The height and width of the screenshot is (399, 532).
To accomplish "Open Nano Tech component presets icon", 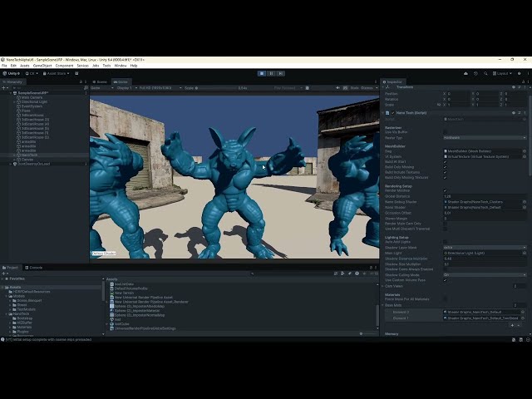I will 520,113.
